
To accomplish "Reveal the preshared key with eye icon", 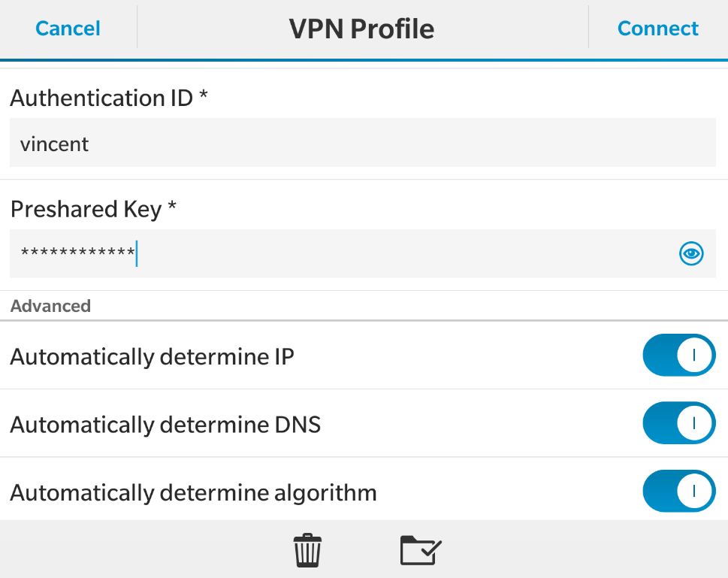I will point(691,254).
